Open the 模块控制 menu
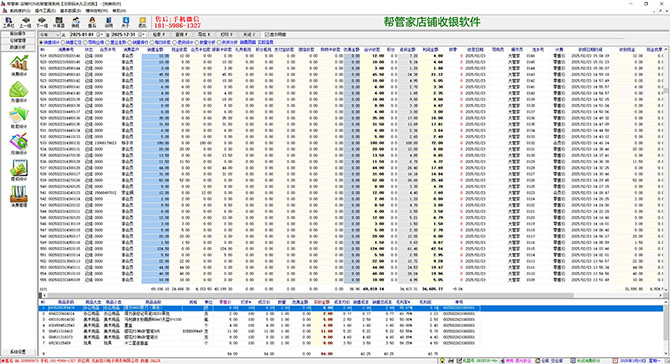The image size is (670, 364). 97,10
